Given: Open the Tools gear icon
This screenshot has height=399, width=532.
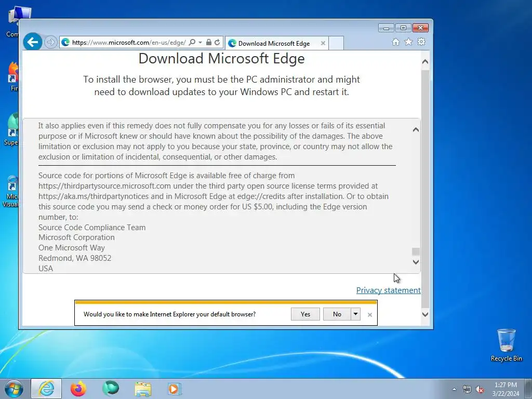Looking at the screenshot, I should click(421, 42).
